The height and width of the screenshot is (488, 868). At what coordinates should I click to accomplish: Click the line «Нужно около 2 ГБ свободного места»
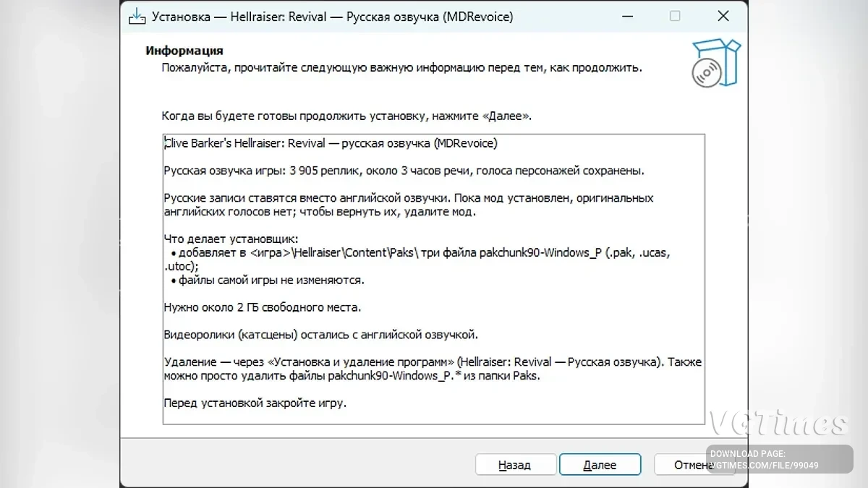(263, 307)
